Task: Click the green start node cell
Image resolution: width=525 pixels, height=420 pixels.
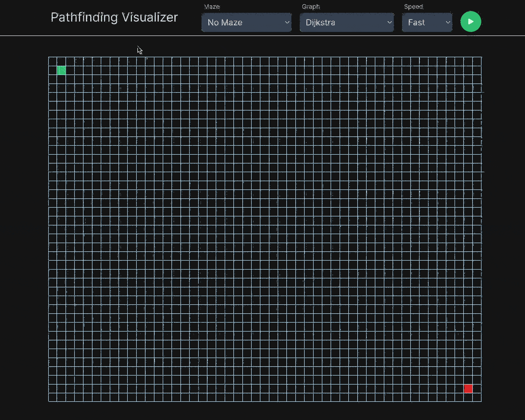Action: 61,70
